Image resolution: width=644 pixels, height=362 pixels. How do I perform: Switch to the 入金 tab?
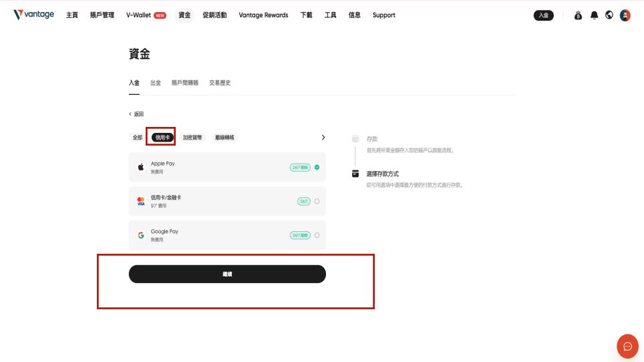tap(134, 83)
